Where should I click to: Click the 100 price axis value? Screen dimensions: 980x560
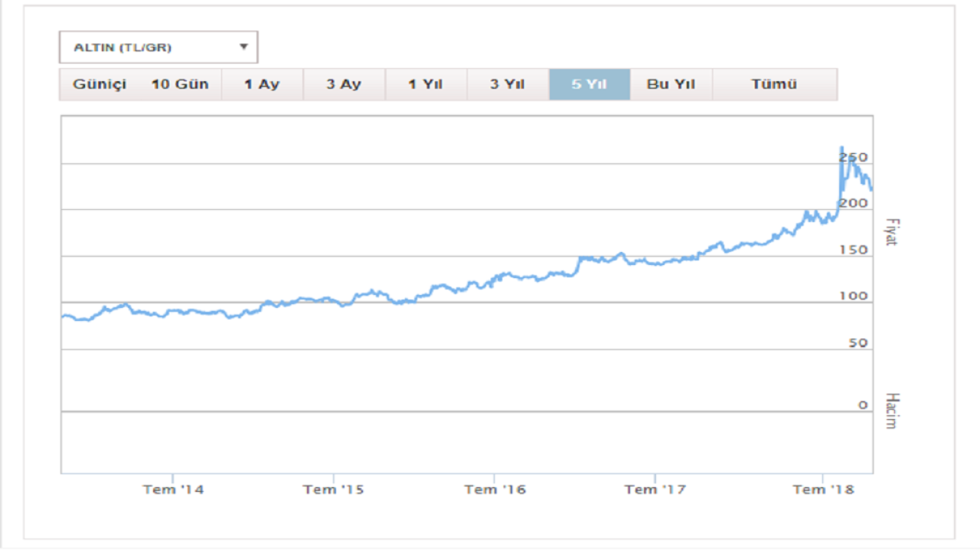point(853,296)
